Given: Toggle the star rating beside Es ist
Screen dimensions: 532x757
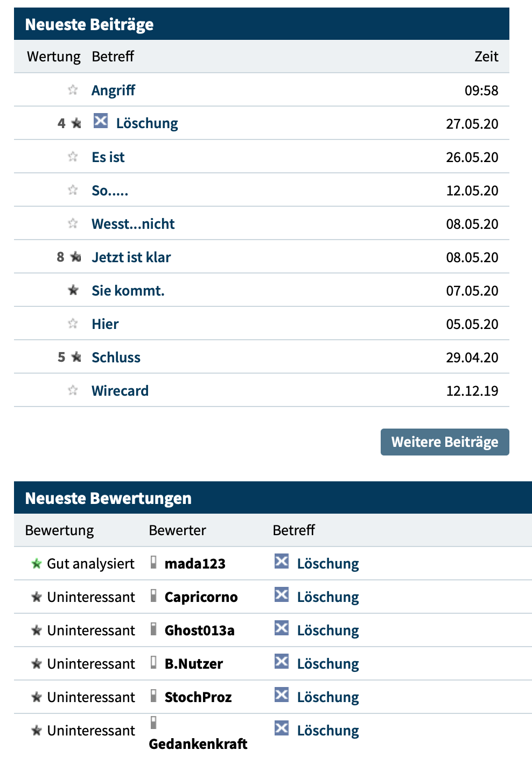Looking at the screenshot, I should click(73, 156).
